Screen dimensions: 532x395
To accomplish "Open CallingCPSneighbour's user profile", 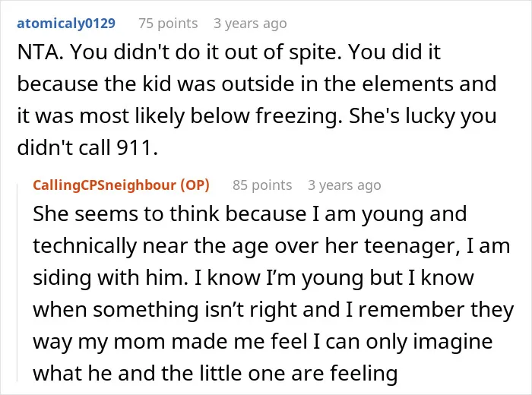I will (x=105, y=185).
